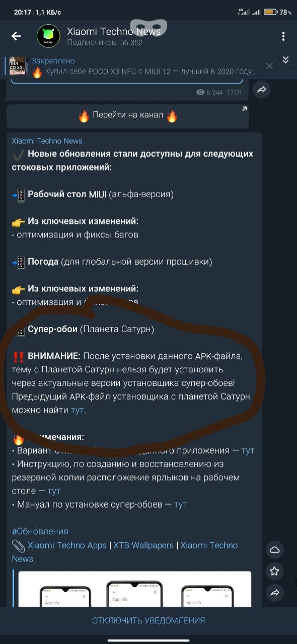Dismiss the pinned message with the X
The height and width of the screenshot is (644, 297).
[x=269, y=66]
